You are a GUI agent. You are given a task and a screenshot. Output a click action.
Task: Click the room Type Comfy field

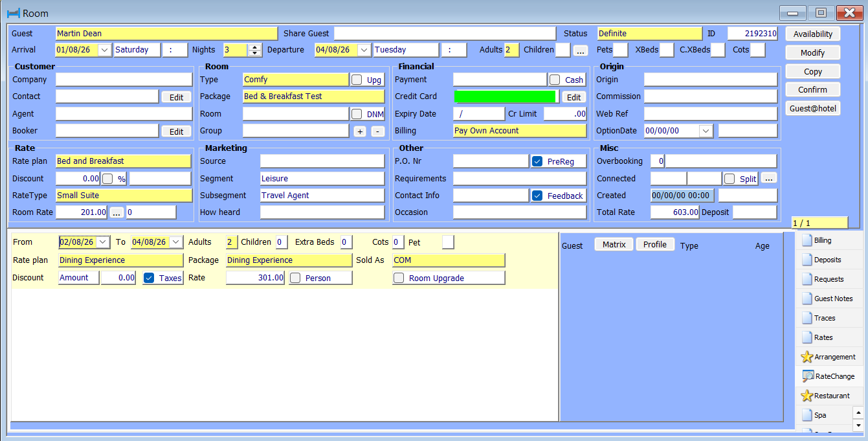pos(296,80)
